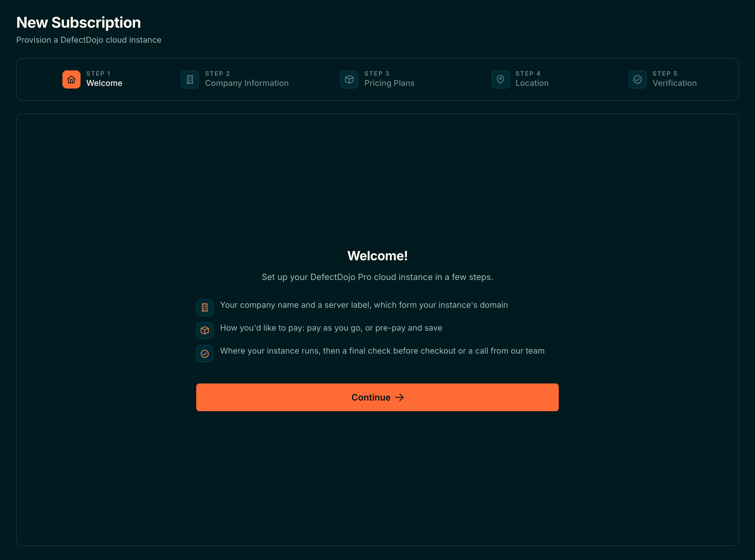Click the check badge icon for Step 5 Verification
This screenshot has height=560, width=755.
click(x=637, y=79)
